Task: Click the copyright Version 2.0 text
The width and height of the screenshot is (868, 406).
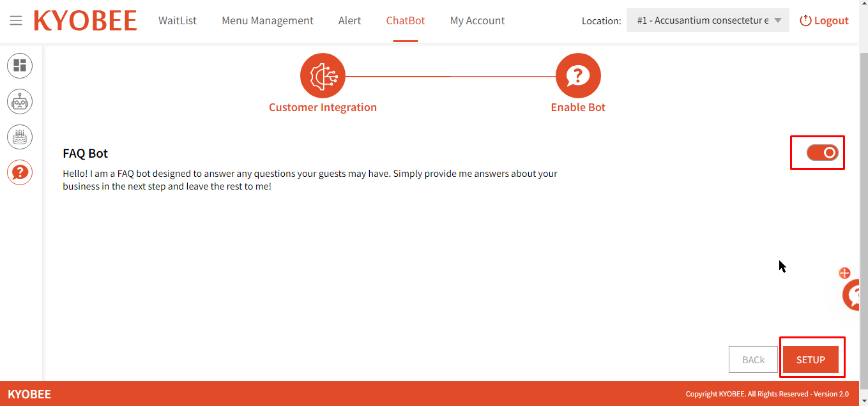Action: [767, 394]
